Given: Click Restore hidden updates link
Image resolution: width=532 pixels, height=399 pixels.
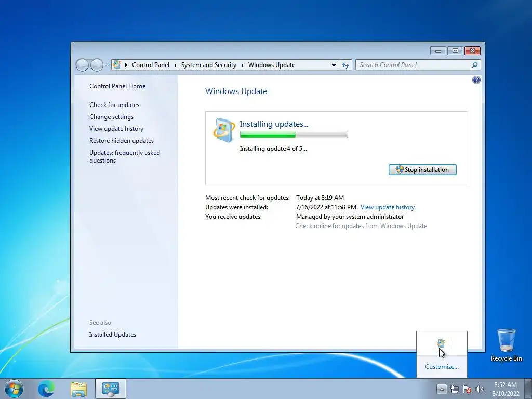Looking at the screenshot, I should point(122,140).
